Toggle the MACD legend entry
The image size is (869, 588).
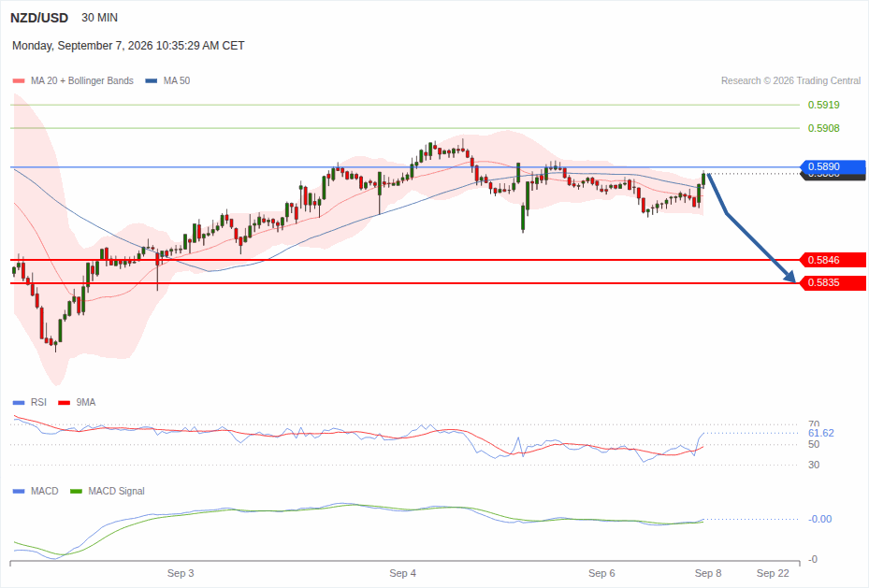pos(36,491)
